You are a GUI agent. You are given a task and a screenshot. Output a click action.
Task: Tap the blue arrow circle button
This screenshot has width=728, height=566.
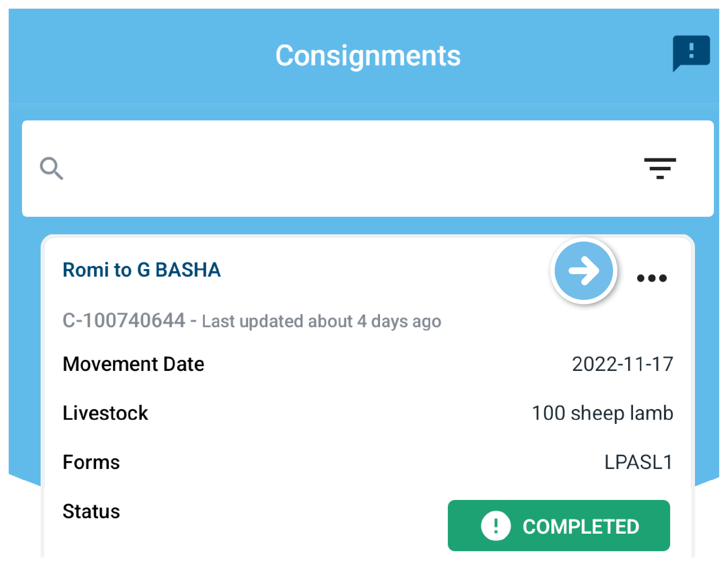point(584,271)
